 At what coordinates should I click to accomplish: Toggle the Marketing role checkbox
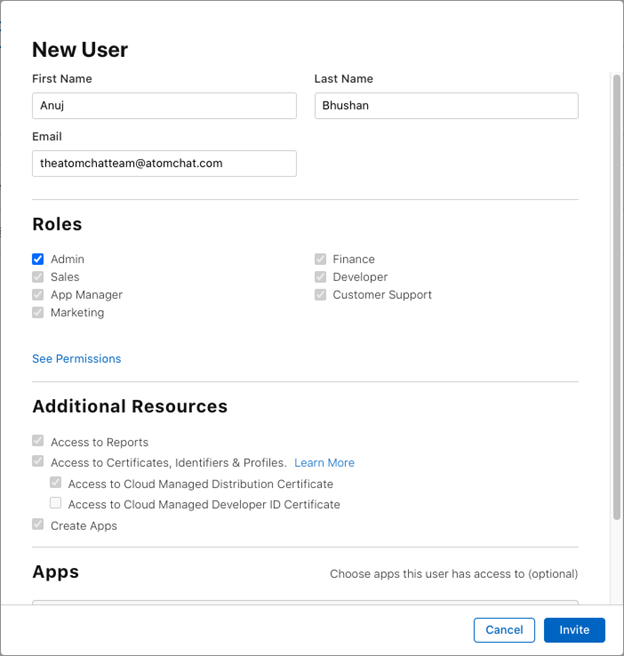[x=38, y=312]
